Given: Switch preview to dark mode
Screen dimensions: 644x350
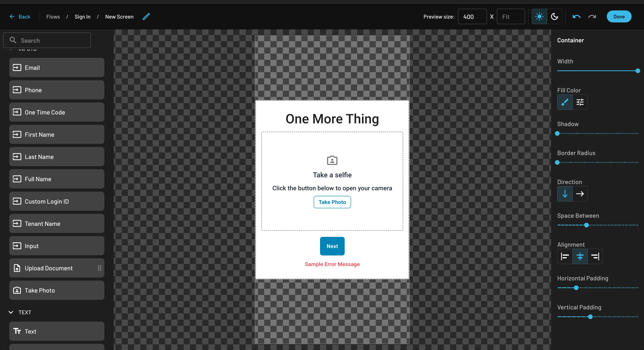Looking at the screenshot, I should [x=555, y=16].
